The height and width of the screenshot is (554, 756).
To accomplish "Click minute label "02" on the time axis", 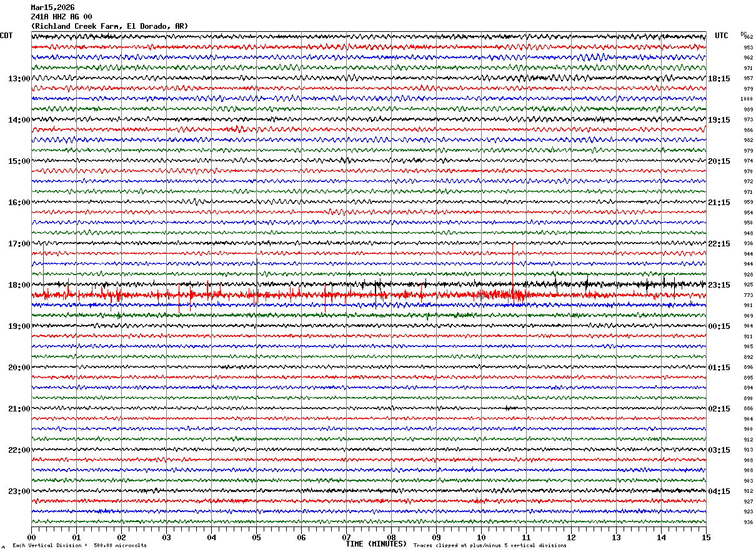I will point(121,538).
